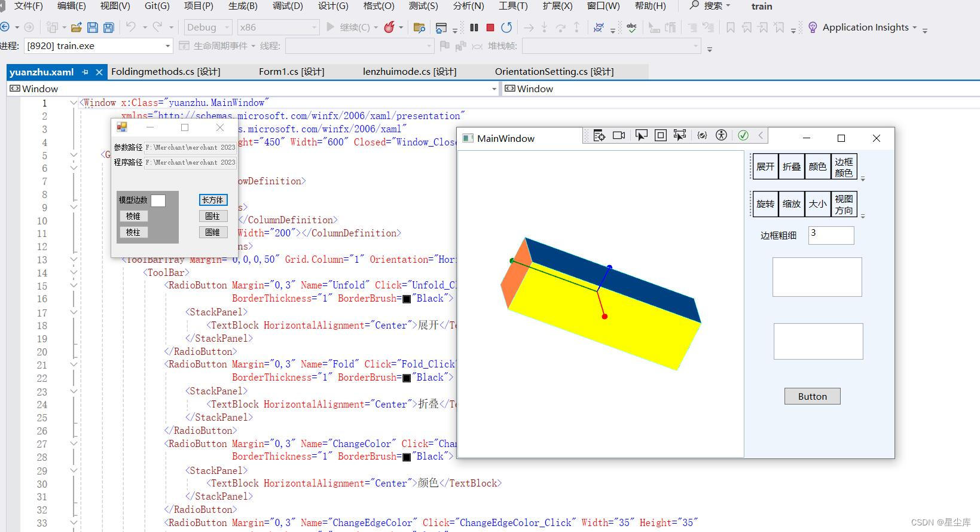
Task: Click the 参数路径 text field
Action: [190, 147]
